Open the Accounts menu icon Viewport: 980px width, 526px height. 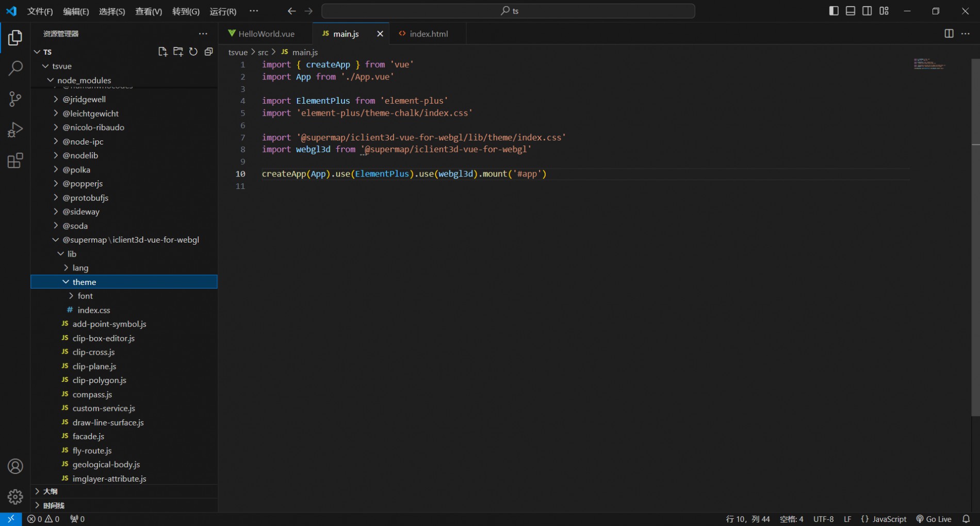(x=15, y=466)
